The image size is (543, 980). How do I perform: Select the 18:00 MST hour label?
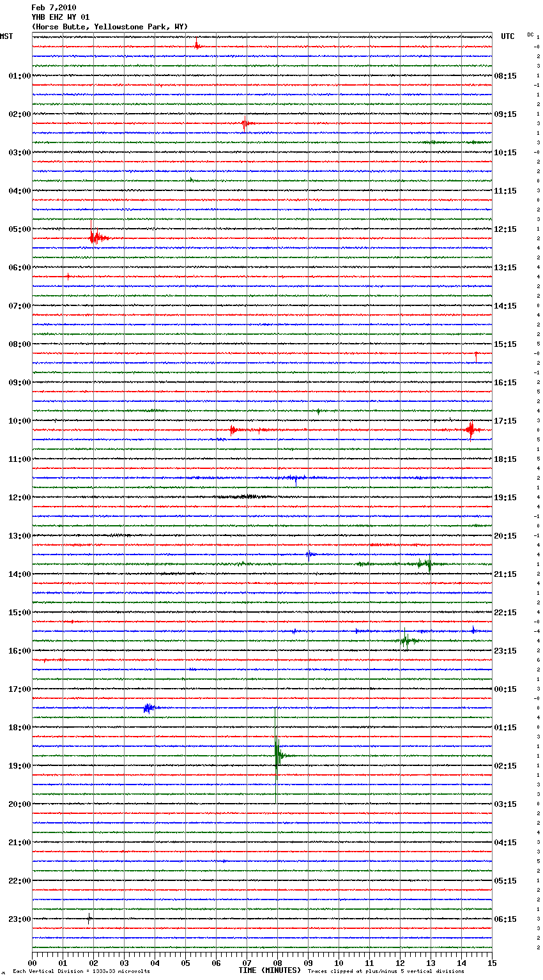click(19, 728)
